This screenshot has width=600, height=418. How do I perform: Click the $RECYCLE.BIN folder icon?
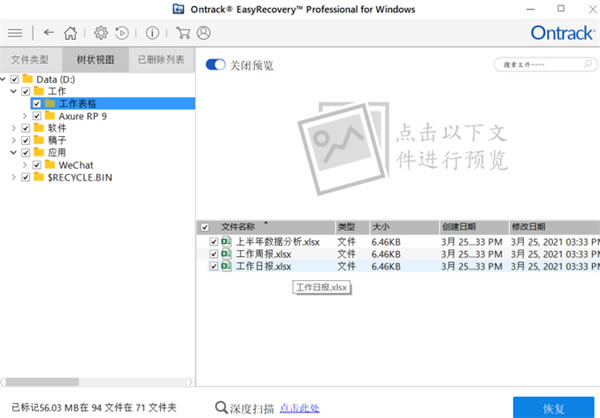[39, 177]
